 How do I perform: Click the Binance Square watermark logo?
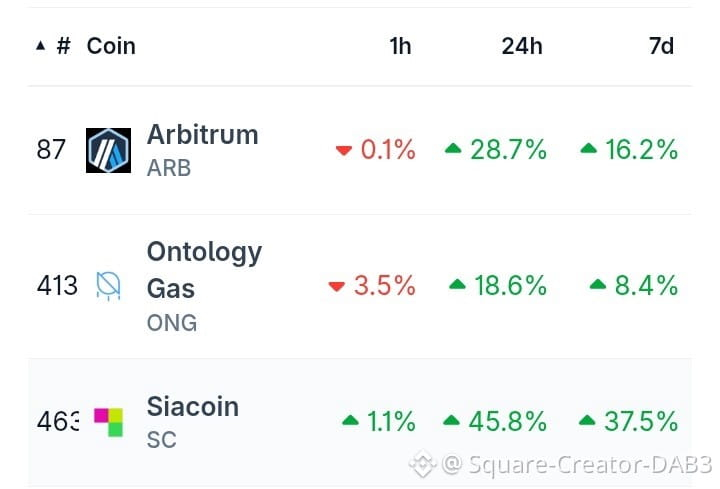pyautogui.click(x=422, y=464)
